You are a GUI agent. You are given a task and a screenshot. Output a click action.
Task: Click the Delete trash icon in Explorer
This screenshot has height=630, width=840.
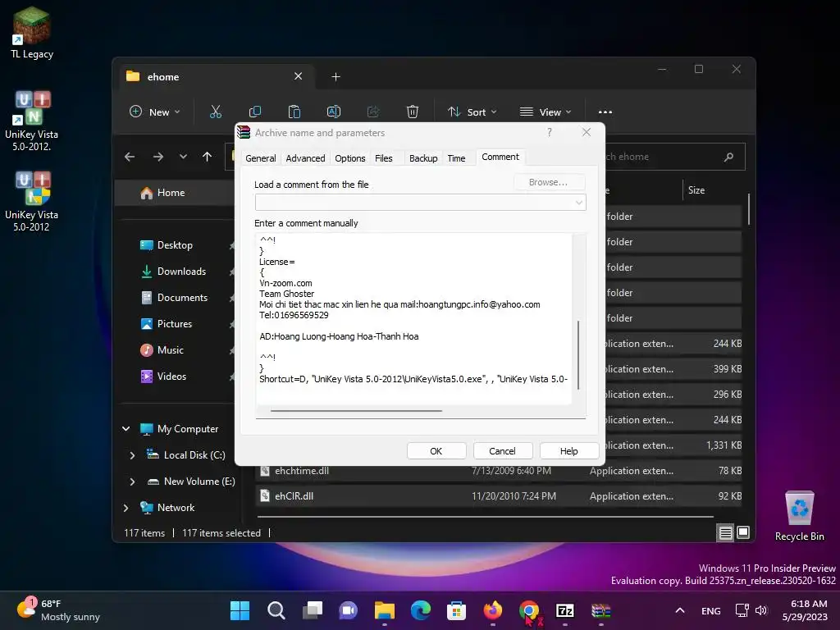tap(412, 112)
